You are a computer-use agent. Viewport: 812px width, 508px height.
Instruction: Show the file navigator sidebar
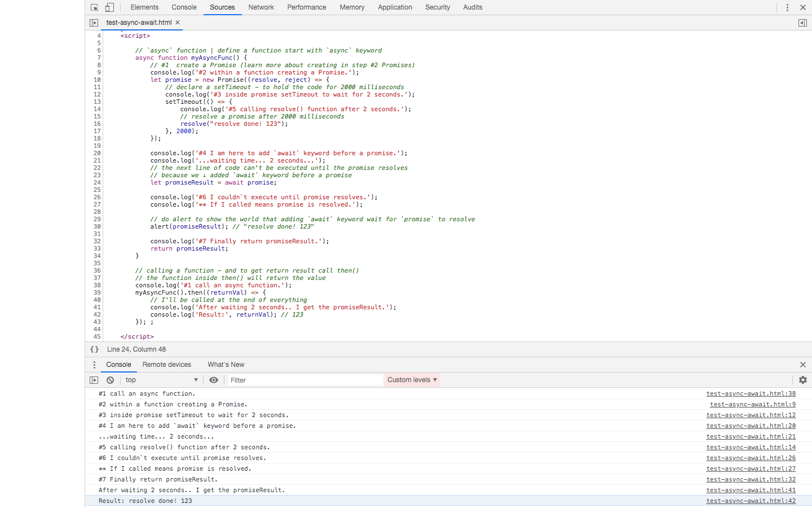[94, 23]
